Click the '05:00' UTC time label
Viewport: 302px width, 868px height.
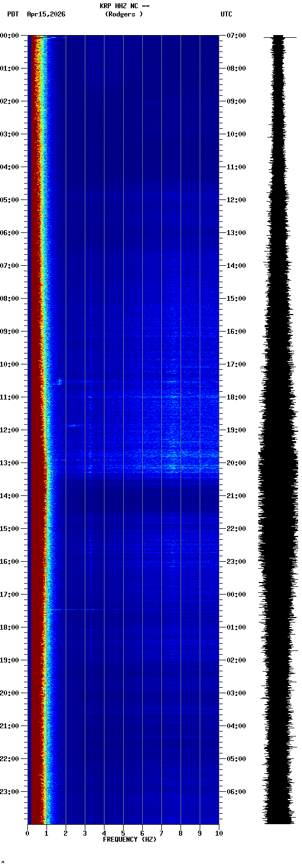236,759
